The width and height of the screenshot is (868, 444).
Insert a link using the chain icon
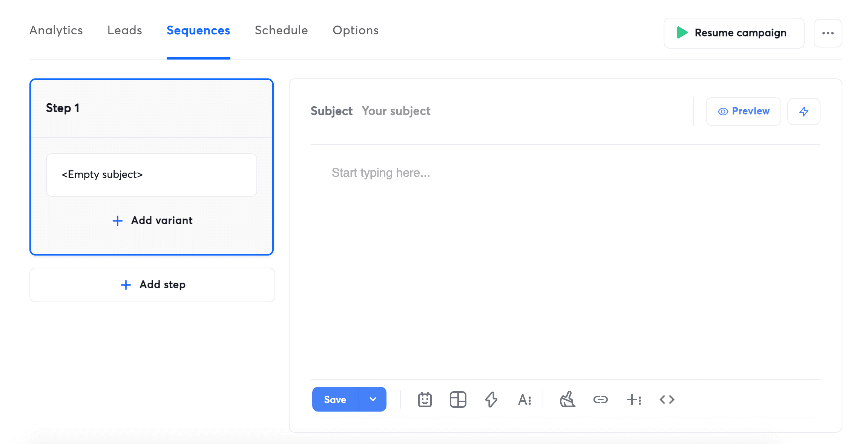pyautogui.click(x=600, y=400)
